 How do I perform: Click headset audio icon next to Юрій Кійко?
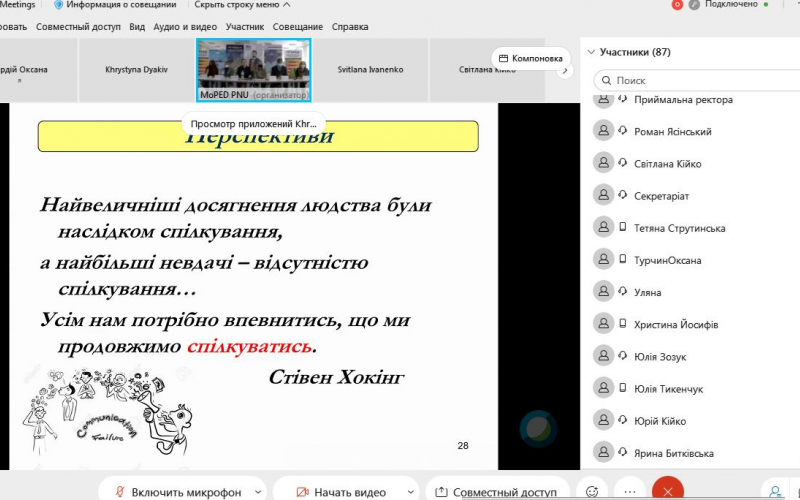coord(622,420)
